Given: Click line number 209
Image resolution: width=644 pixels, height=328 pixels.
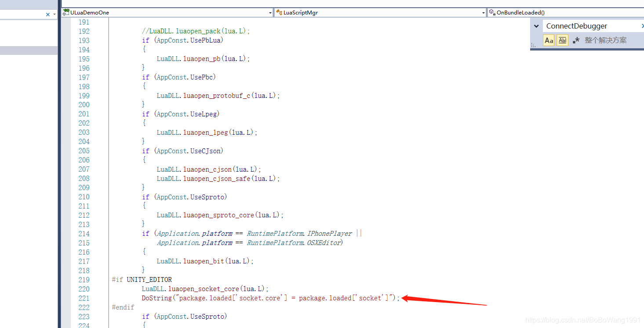Looking at the screenshot, I should [x=84, y=188].
